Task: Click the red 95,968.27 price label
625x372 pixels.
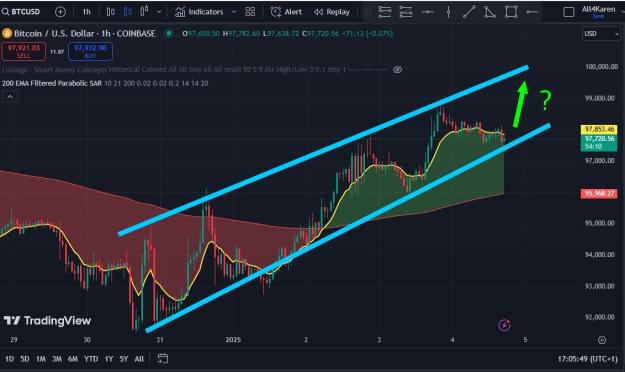Action: tap(599, 194)
